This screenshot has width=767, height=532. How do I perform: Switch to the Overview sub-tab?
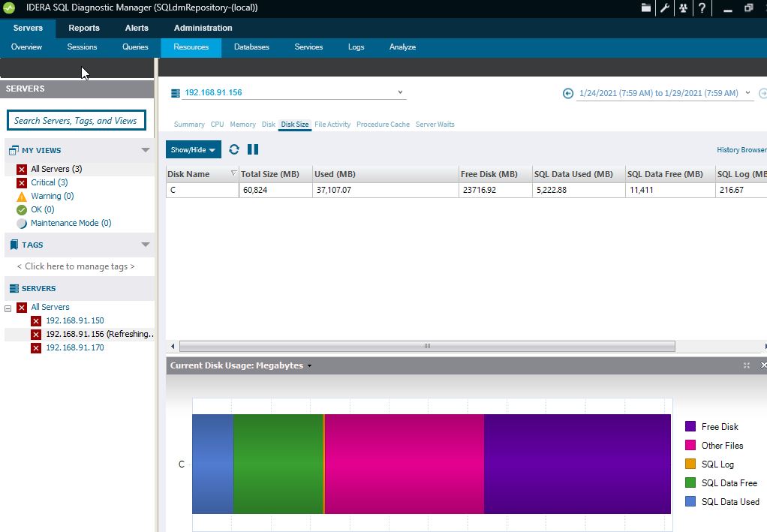pos(26,47)
